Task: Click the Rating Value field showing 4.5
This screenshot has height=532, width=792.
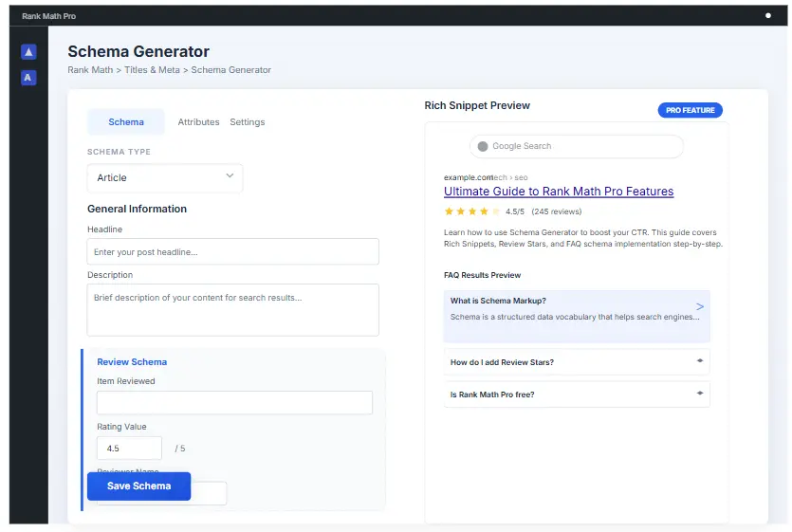Action: tap(129, 449)
